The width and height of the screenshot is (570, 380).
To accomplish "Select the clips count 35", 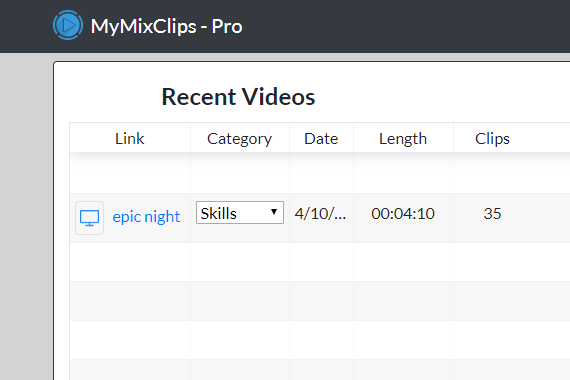I will tap(492, 213).
